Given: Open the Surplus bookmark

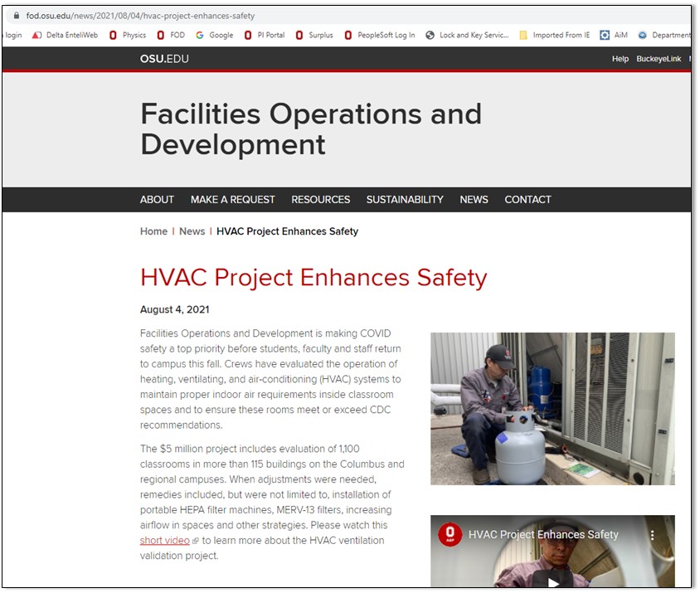Looking at the screenshot, I should tap(314, 35).
